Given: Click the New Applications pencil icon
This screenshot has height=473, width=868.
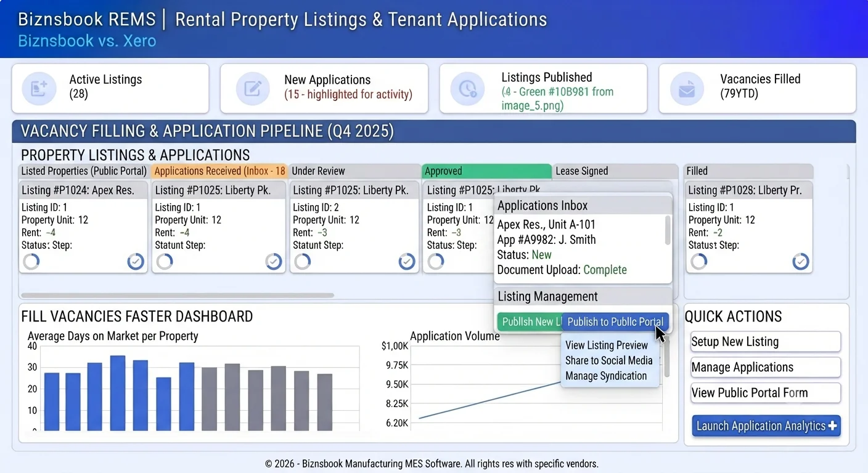Looking at the screenshot, I should pos(253,89).
